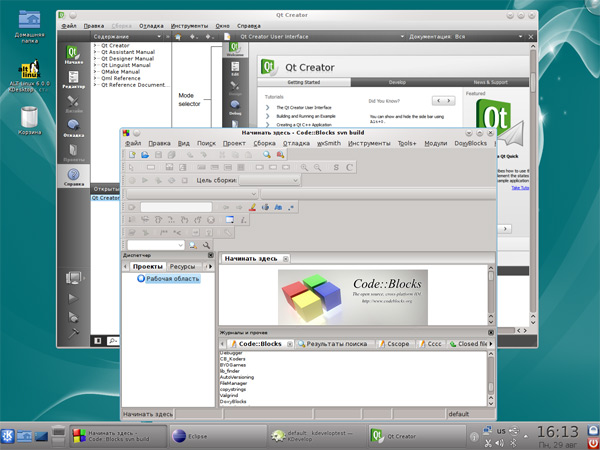Screen dimensions: 600x450
Task: Click the Build gear icon in Code::Blocks
Action: click(132, 180)
